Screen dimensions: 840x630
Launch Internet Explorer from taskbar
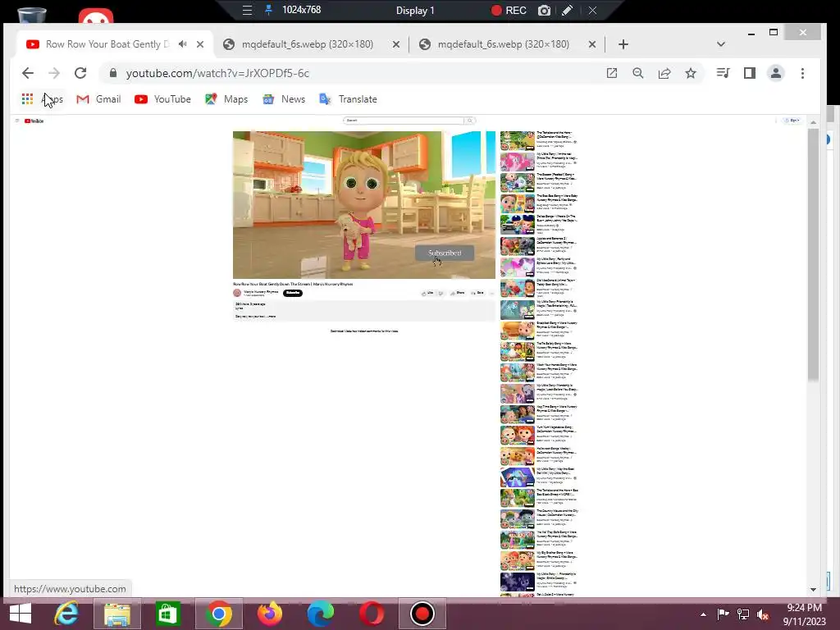point(66,614)
